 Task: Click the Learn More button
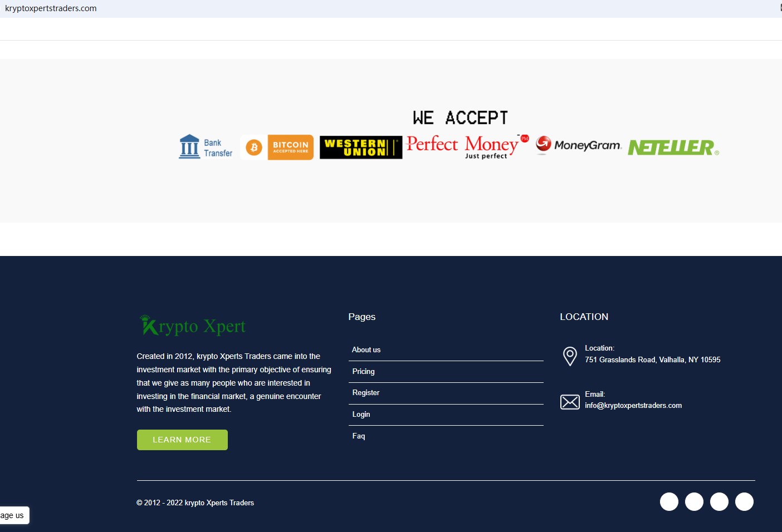click(182, 440)
